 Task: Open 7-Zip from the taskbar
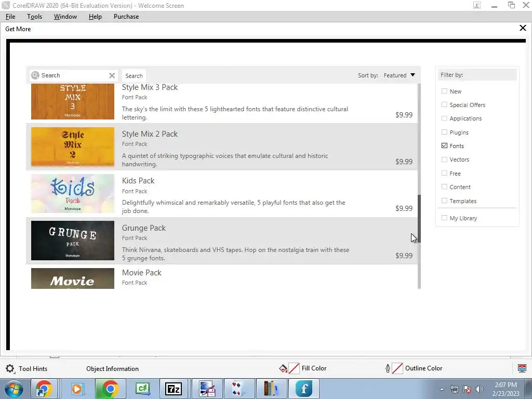[x=174, y=389]
